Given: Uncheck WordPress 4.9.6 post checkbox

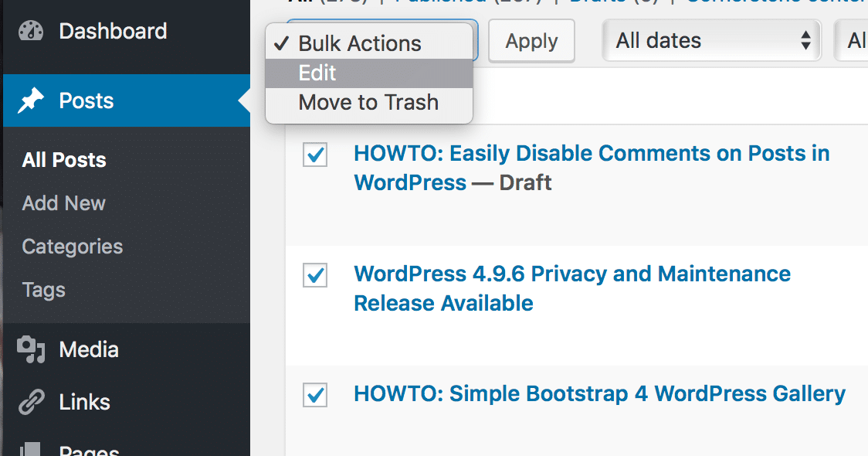Looking at the screenshot, I should (x=315, y=275).
